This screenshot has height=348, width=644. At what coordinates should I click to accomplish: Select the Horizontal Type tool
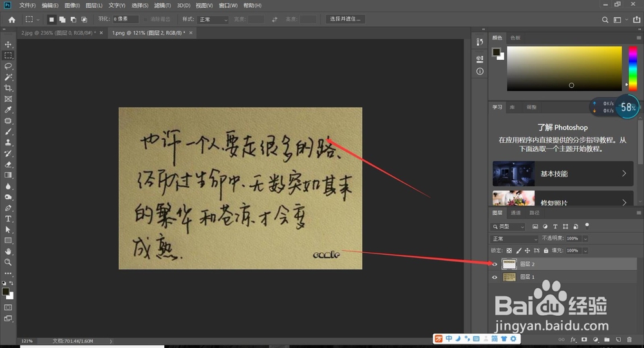click(x=8, y=219)
